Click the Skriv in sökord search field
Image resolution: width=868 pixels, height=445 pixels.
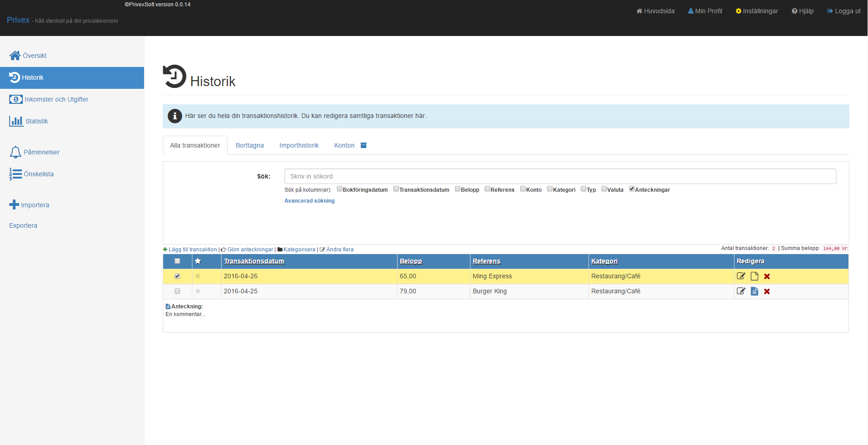click(x=560, y=176)
